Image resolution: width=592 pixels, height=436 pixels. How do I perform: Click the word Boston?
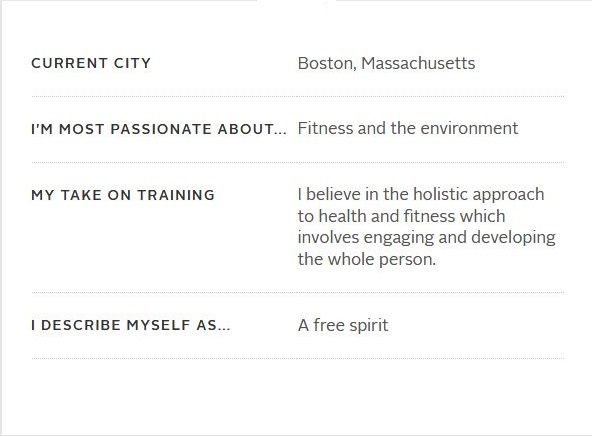pos(325,63)
